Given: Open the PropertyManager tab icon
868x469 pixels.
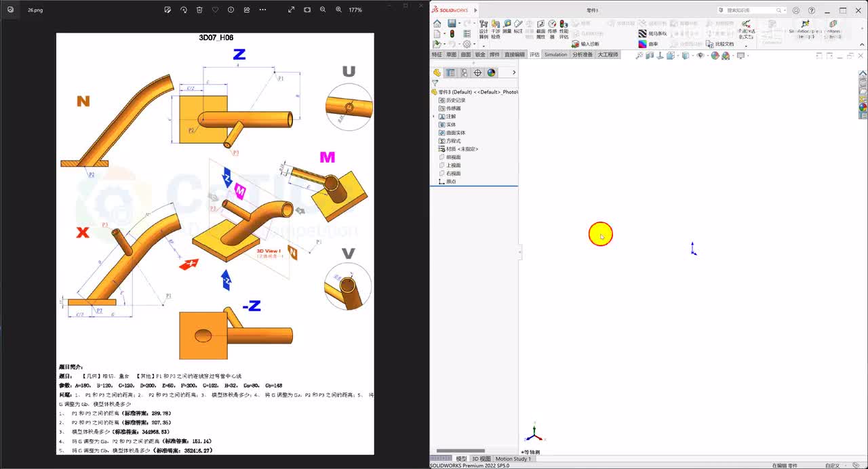Looking at the screenshot, I should coord(450,73).
